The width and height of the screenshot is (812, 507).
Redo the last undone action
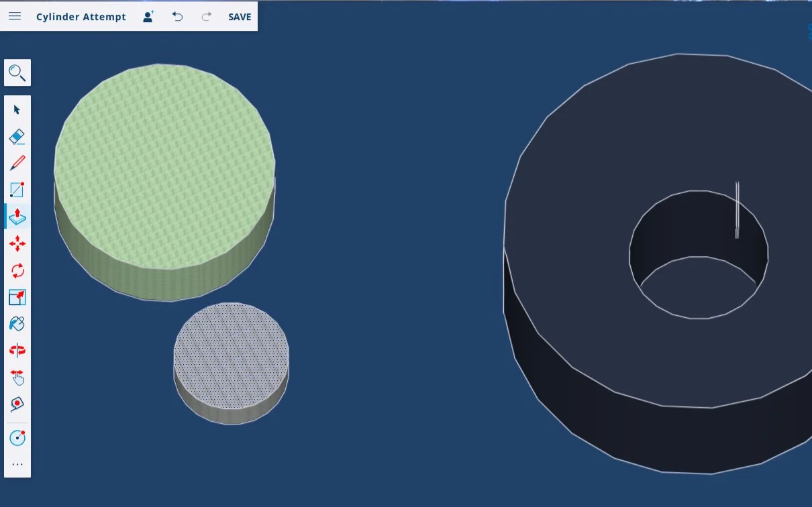tap(207, 16)
